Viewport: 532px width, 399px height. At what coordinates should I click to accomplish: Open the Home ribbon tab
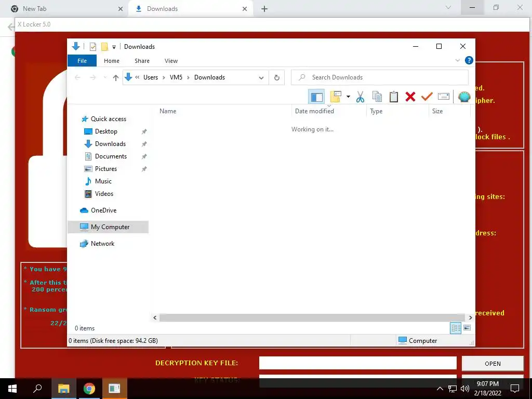point(112,61)
